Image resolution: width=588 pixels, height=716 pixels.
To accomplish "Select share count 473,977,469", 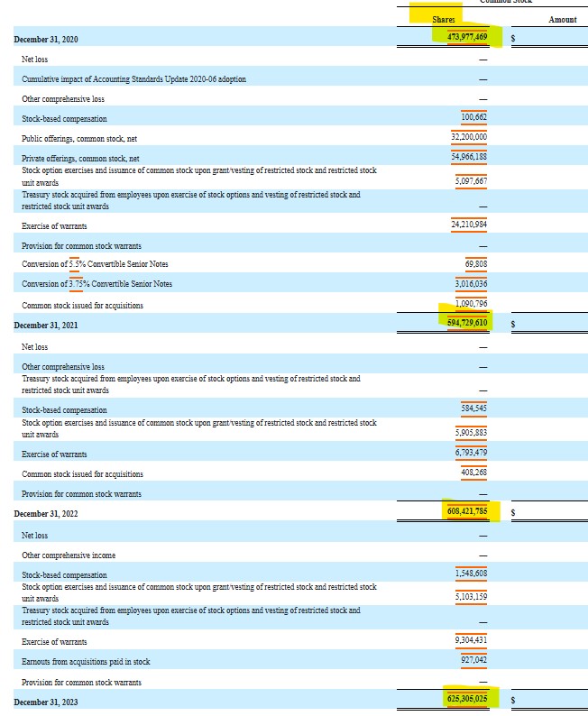I will (467, 37).
